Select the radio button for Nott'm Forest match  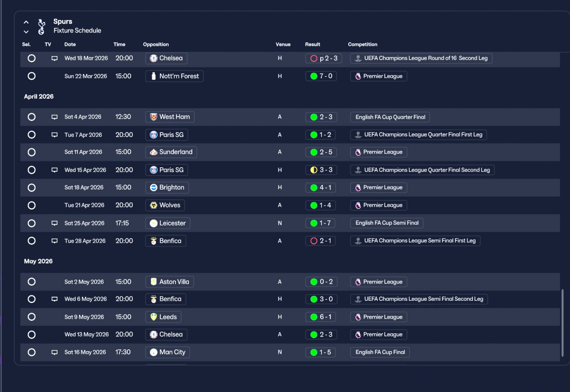[31, 76]
